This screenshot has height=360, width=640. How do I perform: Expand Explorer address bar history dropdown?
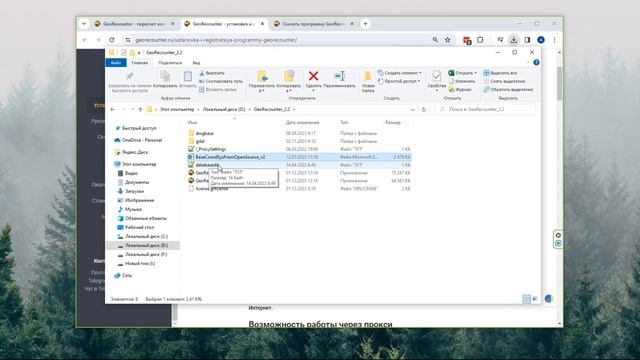(x=412, y=109)
